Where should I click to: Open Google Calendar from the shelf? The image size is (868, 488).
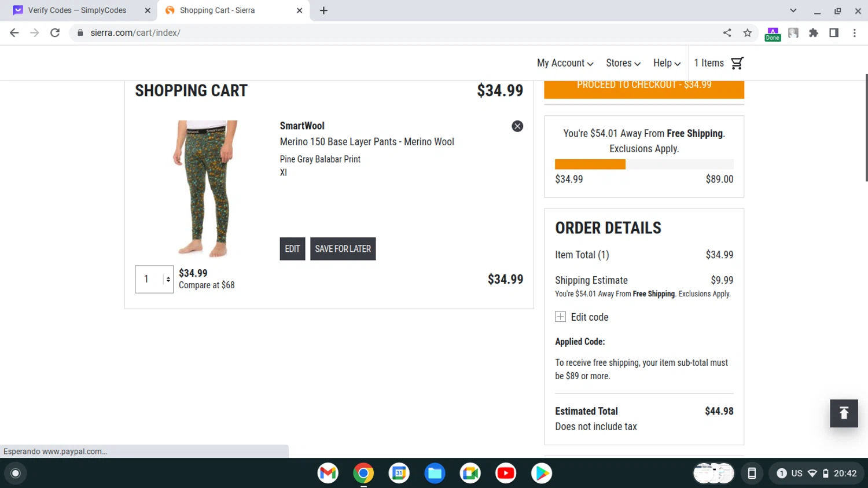click(399, 474)
